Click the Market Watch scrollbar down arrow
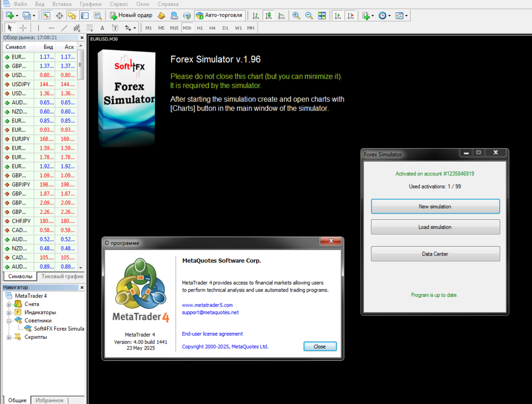Screen dimensions: 532x404 81,268
